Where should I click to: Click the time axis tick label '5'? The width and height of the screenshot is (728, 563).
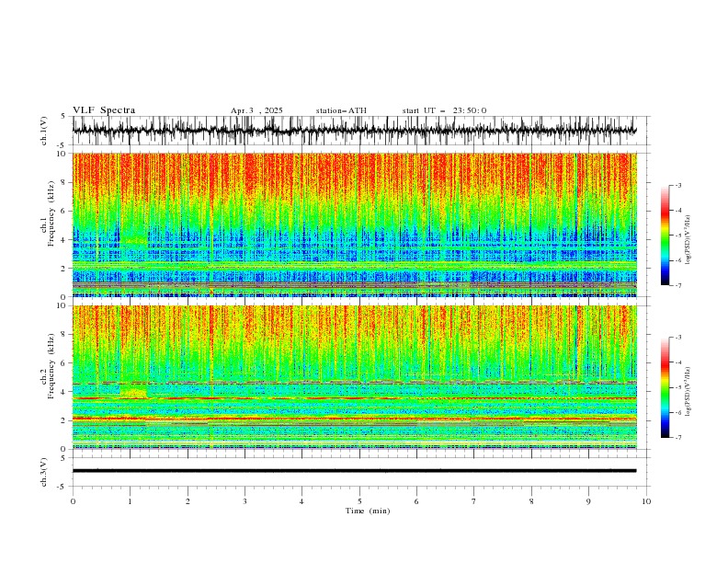click(359, 501)
